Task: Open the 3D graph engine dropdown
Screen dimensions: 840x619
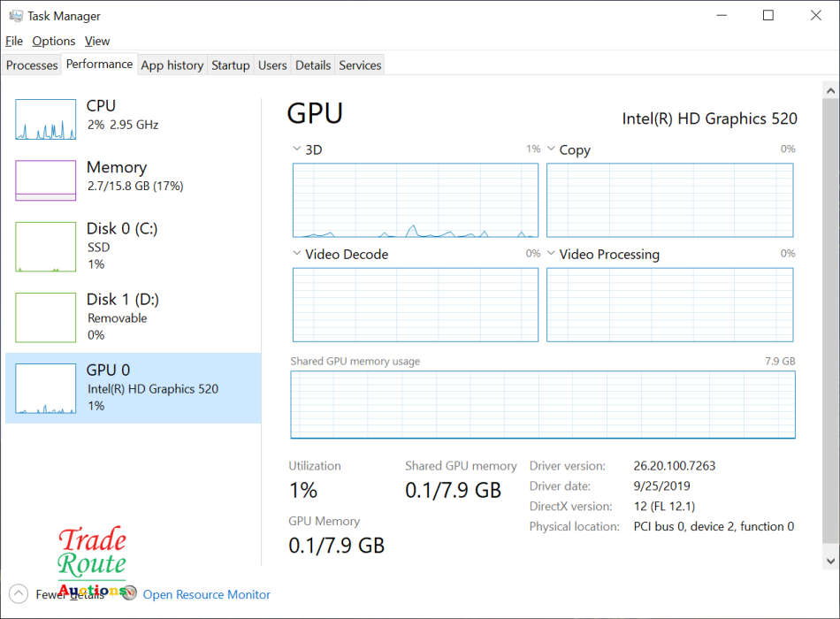Action: coord(297,150)
